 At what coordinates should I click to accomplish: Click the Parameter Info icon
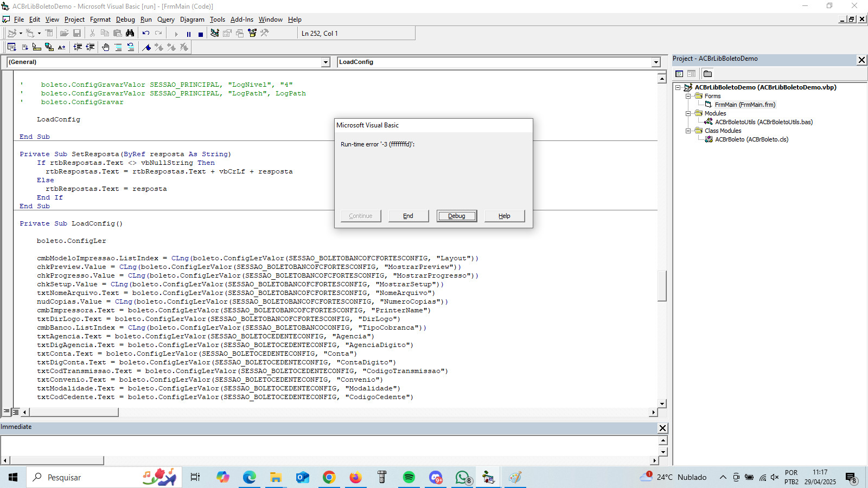(49, 47)
